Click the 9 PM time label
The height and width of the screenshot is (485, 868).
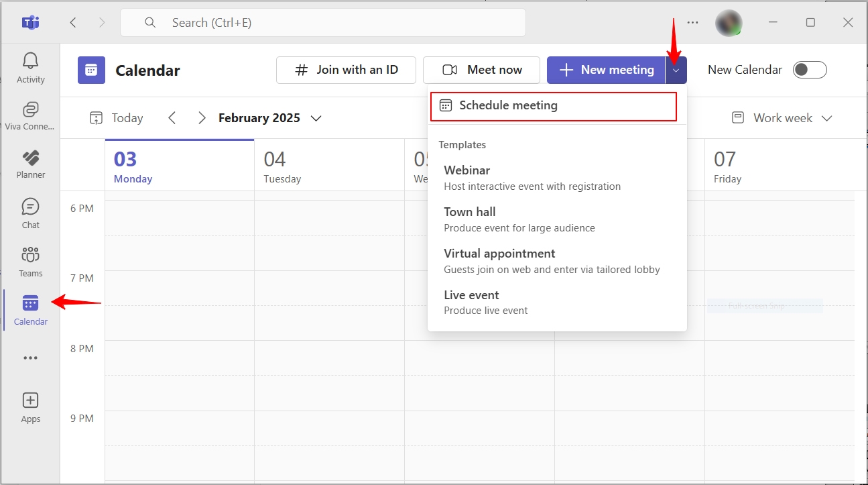[82, 419]
